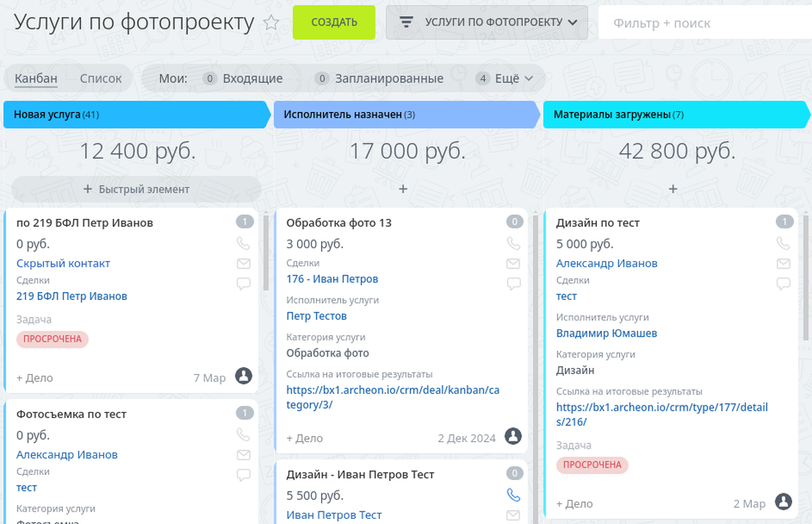812x524 pixels.
Task: Click the Быстрый элемент quick add button
Action: [x=135, y=188]
